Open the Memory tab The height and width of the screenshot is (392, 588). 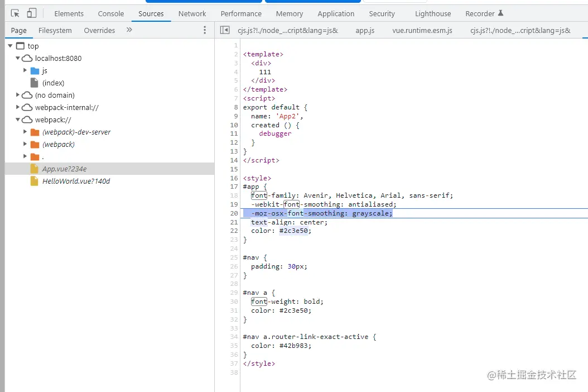pos(290,14)
